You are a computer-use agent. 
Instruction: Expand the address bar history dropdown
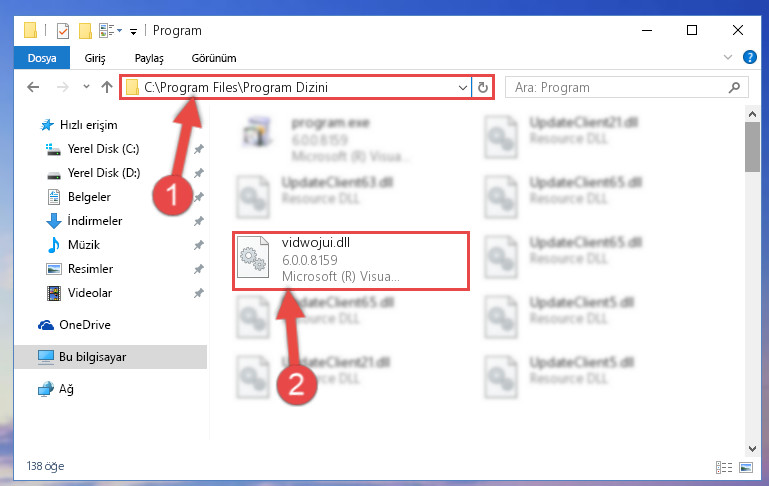pos(462,87)
